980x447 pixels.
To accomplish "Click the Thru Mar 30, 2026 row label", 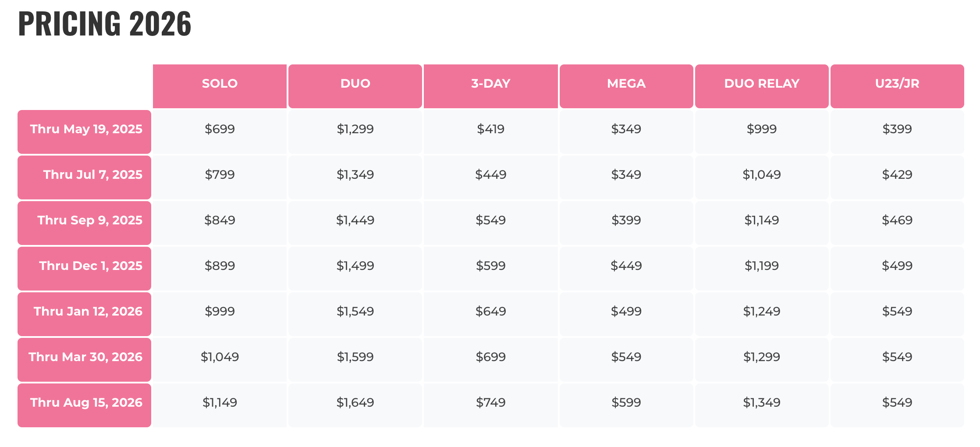I will point(85,357).
